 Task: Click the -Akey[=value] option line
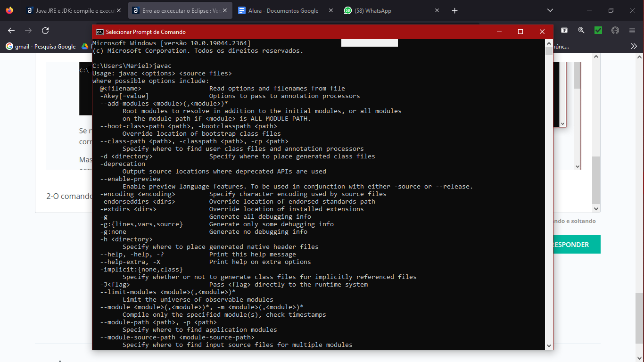(x=230, y=96)
